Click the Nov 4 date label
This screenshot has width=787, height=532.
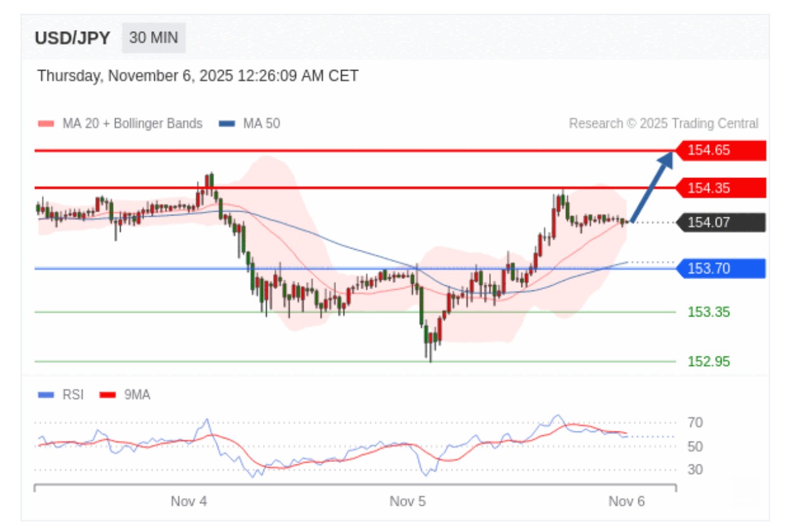click(x=189, y=501)
